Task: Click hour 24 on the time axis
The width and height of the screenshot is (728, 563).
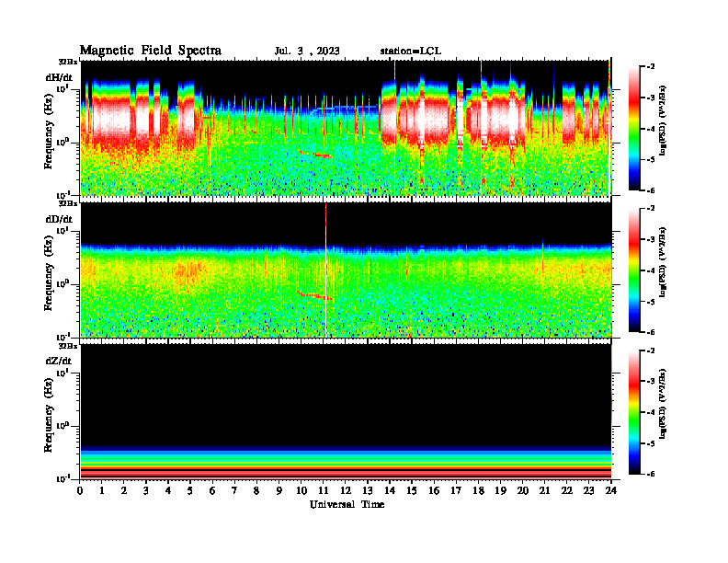Action: click(x=611, y=491)
